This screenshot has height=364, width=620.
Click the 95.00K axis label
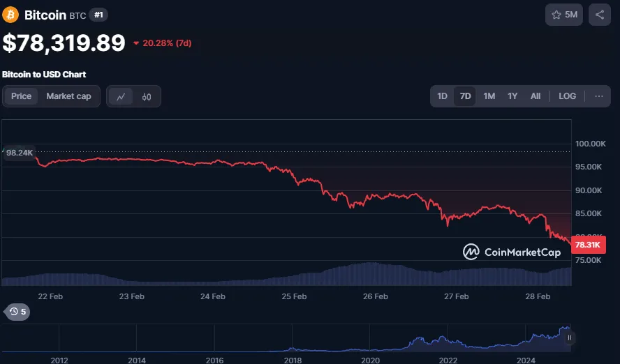coord(589,167)
